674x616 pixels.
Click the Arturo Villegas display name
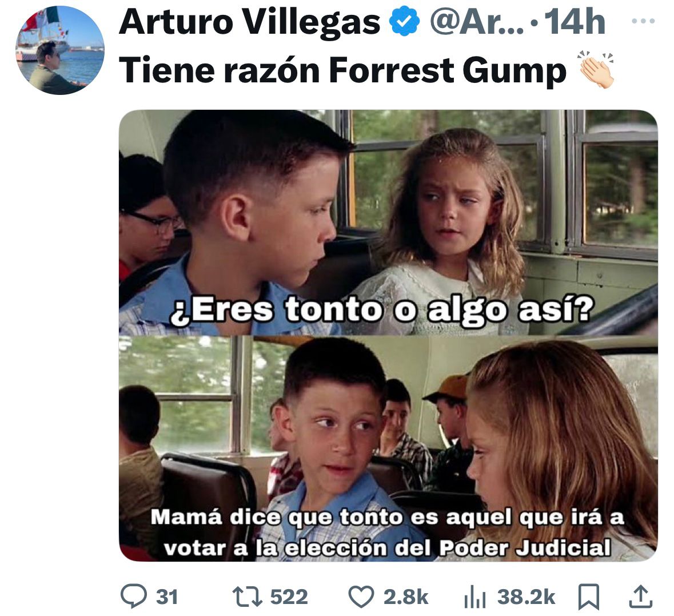pyautogui.click(x=250, y=22)
